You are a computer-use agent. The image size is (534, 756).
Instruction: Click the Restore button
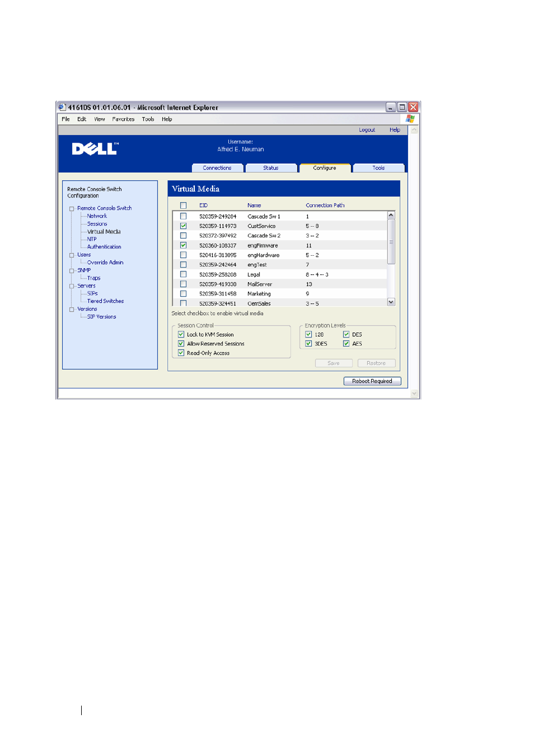[x=376, y=363]
